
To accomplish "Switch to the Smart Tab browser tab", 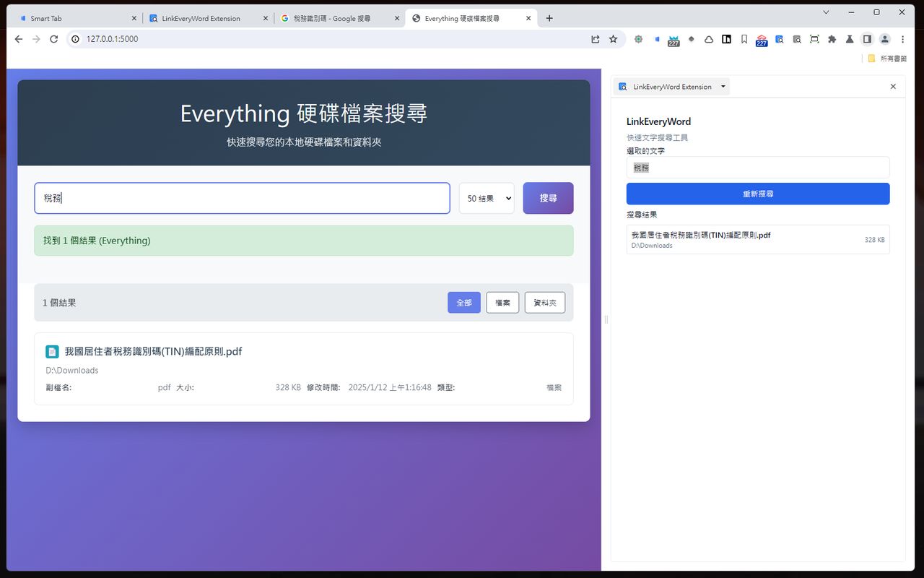I will click(77, 18).
